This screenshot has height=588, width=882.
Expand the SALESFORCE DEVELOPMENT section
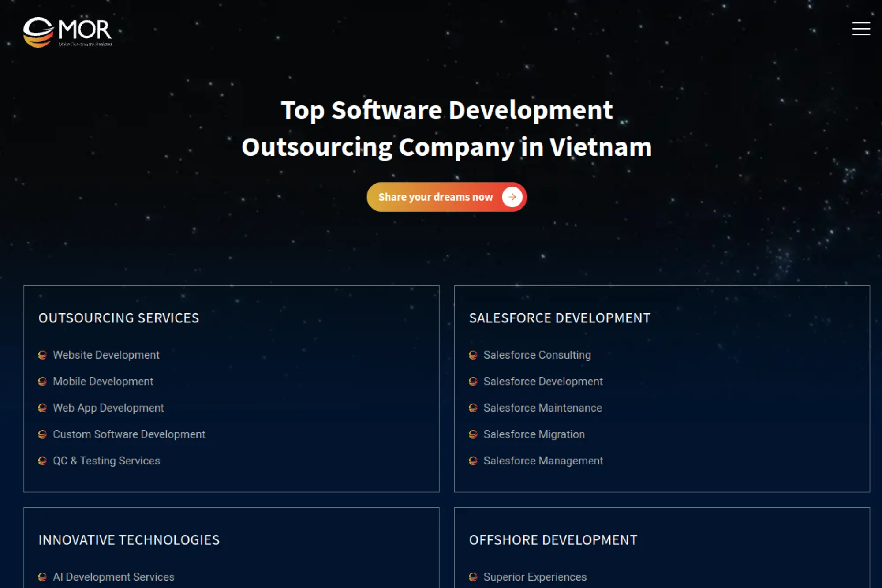(559, 318)
